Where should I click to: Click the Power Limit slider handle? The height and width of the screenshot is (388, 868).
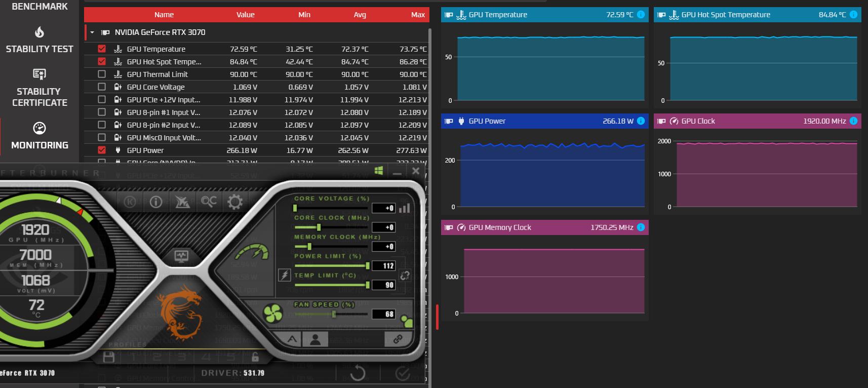click(x=368, y=266)
